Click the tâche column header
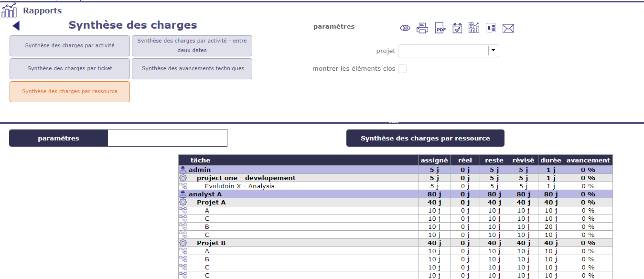This screenshot has height=279, width=644. point(299,160)
